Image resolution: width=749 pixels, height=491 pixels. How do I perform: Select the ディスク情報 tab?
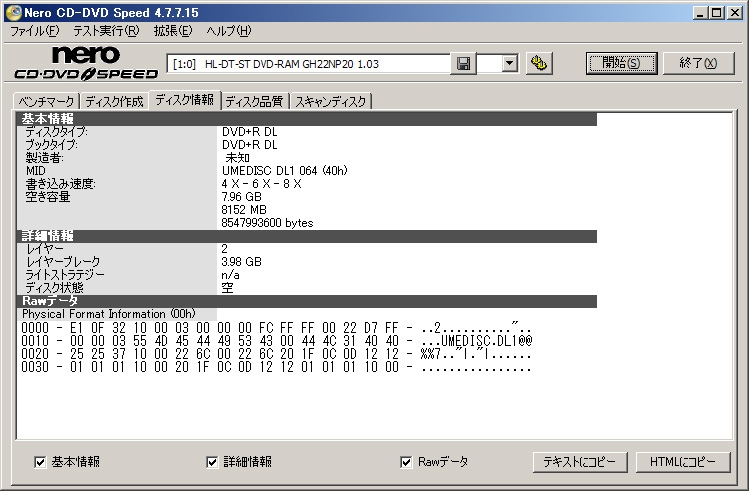point(184,100)
